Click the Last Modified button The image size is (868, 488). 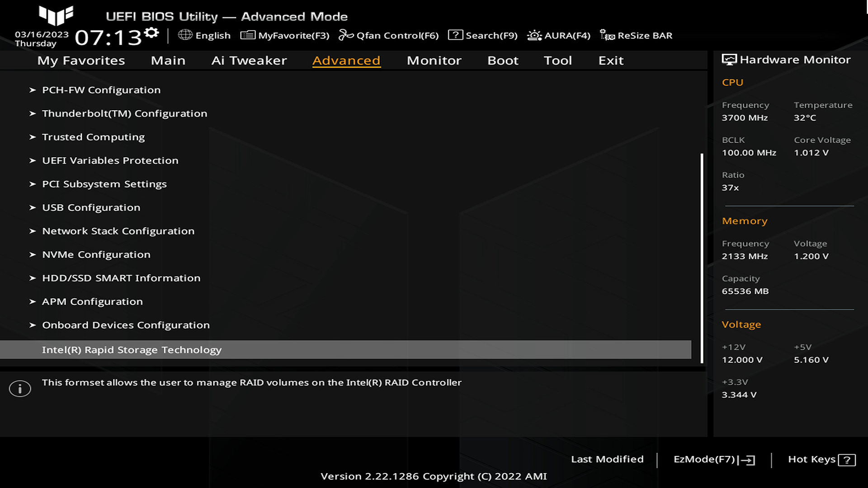607,459
